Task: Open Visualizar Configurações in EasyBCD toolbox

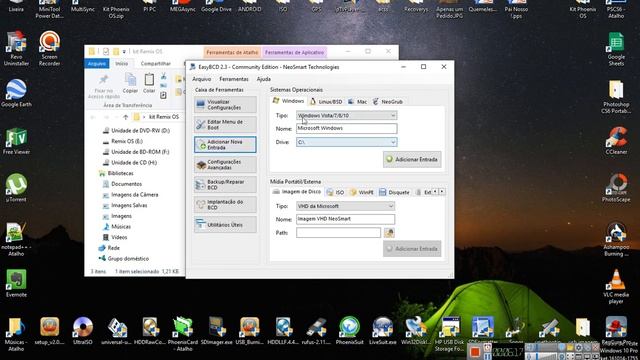Action: pyautogui.click(x=225, y=104)
